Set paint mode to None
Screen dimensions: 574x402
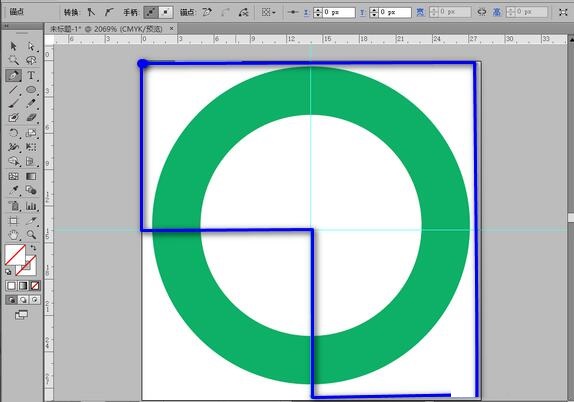pos(35,286)
